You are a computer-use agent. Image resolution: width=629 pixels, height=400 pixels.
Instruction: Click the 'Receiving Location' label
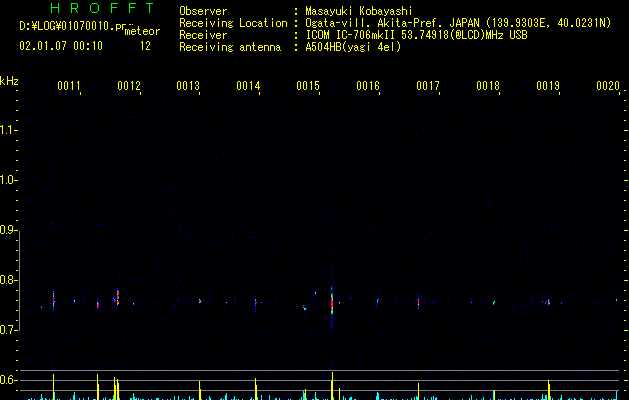click(x=233, y=23)
